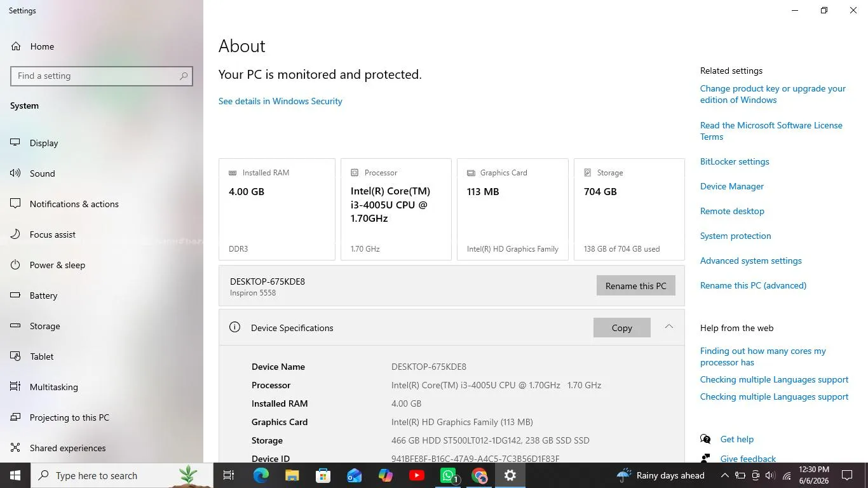
Task: Select the Device Name value DESKTOP-675KDE8
Action: click(429, 367)
